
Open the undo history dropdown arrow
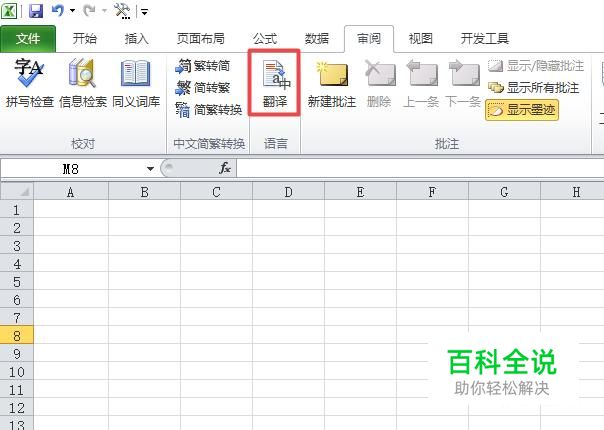[x=72, y=11]
